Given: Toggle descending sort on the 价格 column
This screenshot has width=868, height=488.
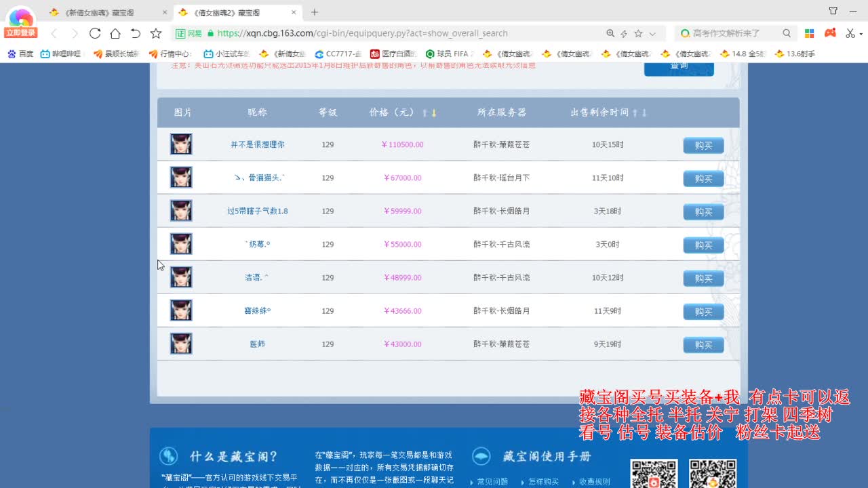Looking at the screenshot, I should click(434, 114).
